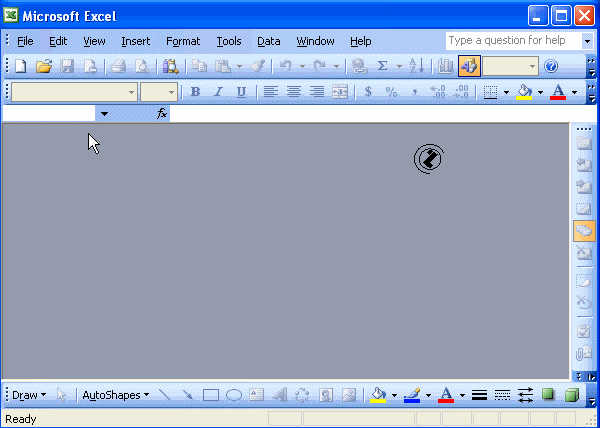The image size is (600, 428).
Task: Toggle Align Left
Action: click(271, 92)
